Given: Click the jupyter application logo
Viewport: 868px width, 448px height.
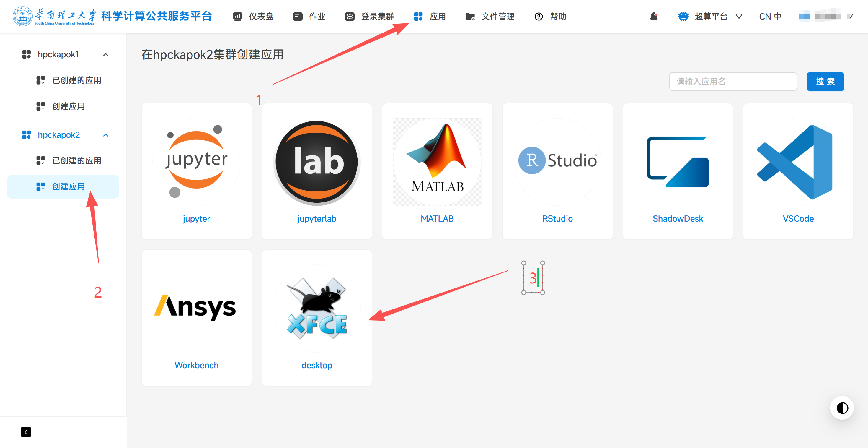Looking at the screenshot, I should [196, 162].
